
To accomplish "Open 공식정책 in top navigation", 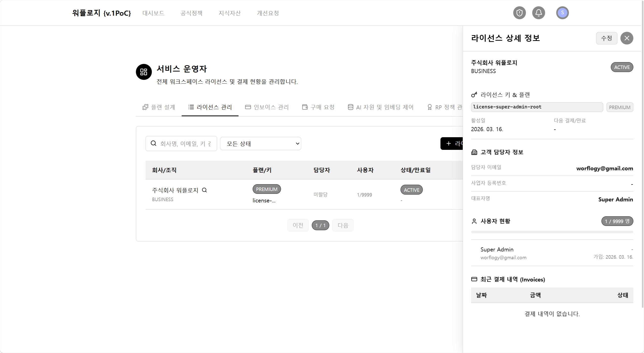I will click(192, 13).
